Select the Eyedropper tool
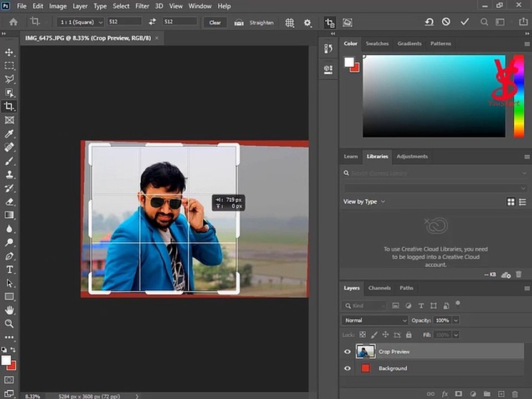 9,134
